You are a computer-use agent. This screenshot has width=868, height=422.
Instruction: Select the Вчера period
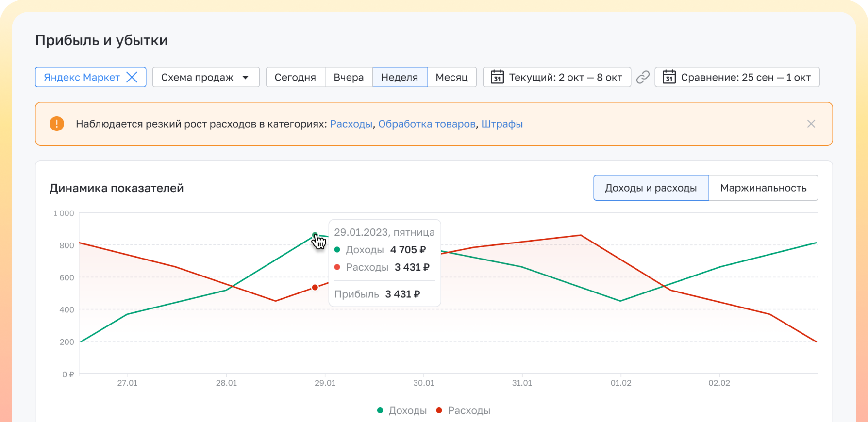click(x=349, y=77)
